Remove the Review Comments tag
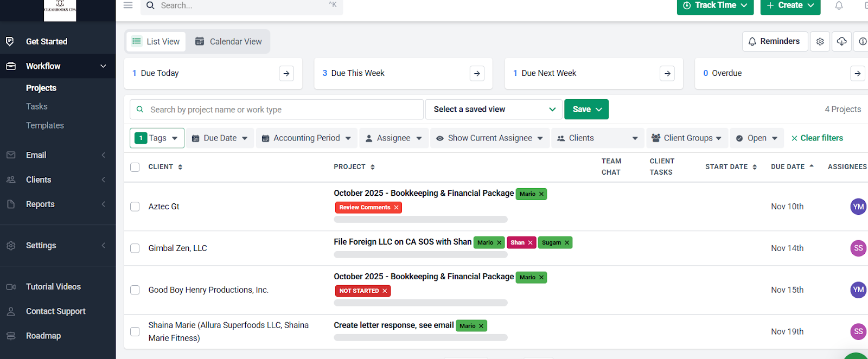The image size is (868, 359). [x=397, y=208]
